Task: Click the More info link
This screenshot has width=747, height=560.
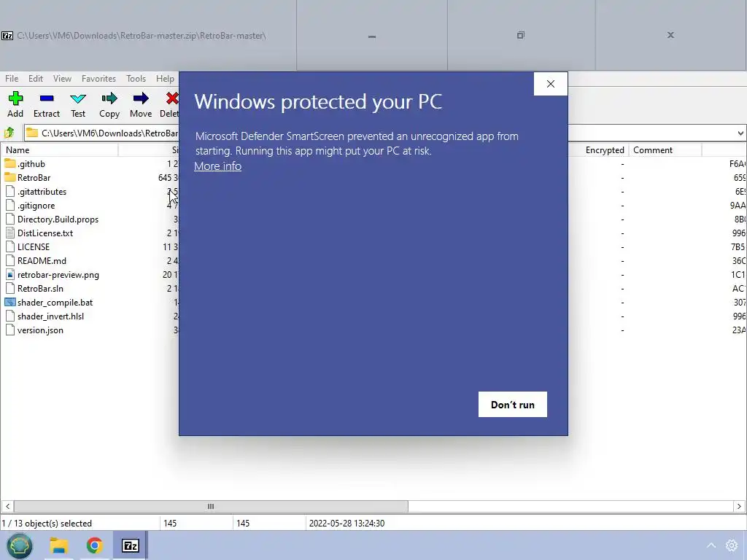Action: pos(217,166)
